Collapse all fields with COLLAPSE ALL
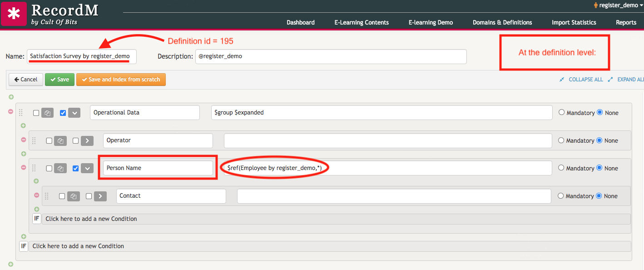The width and height of the screenshot is (644, 270). (x=586, y=80)
